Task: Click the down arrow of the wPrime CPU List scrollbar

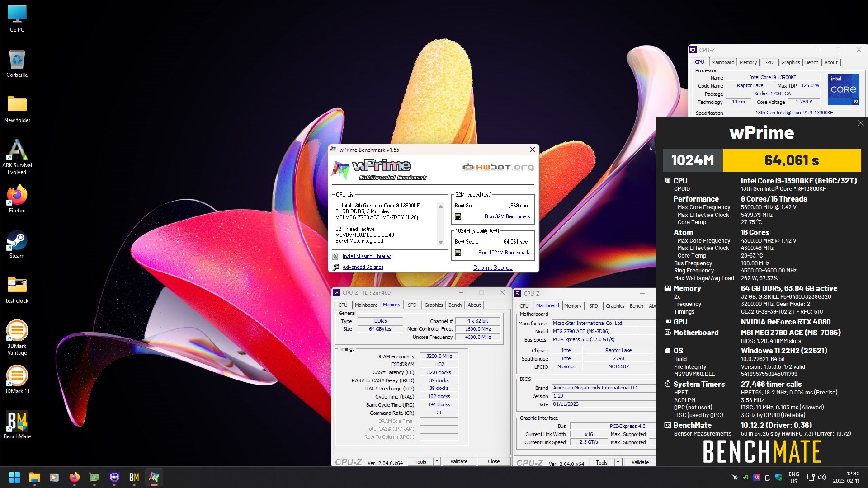Action: click(x=441, y=243)
